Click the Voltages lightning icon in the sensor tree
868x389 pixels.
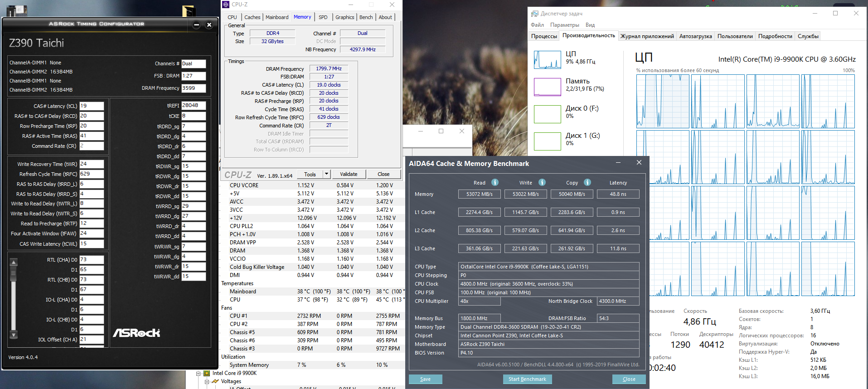(215, 381)
